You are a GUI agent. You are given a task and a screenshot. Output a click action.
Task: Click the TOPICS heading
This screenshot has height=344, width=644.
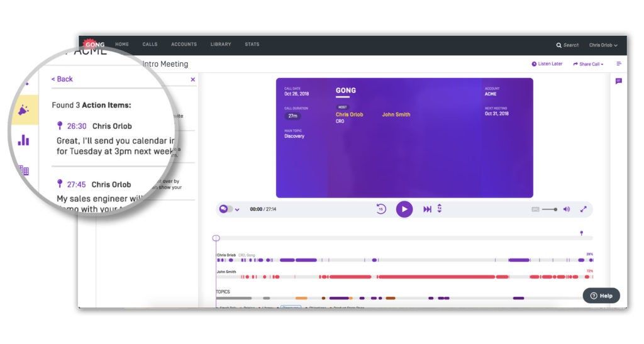[x=223, y=292]
